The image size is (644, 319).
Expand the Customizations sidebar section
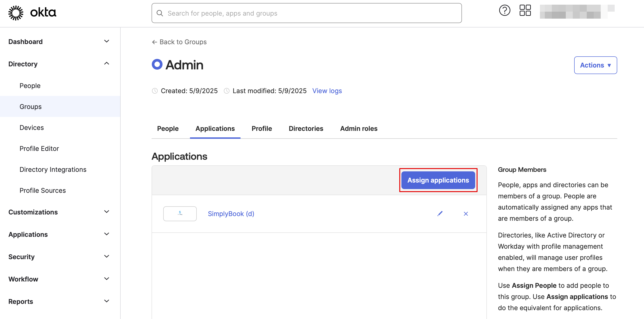(x=106, y=211)
